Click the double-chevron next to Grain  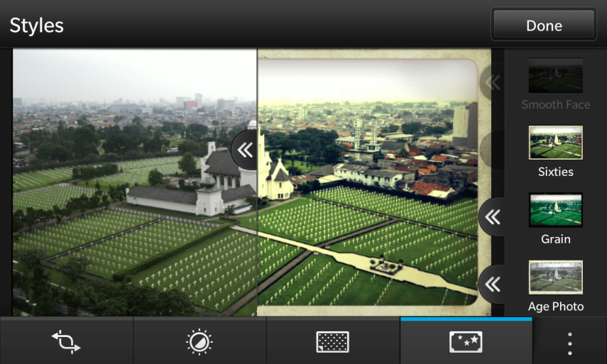492,216
